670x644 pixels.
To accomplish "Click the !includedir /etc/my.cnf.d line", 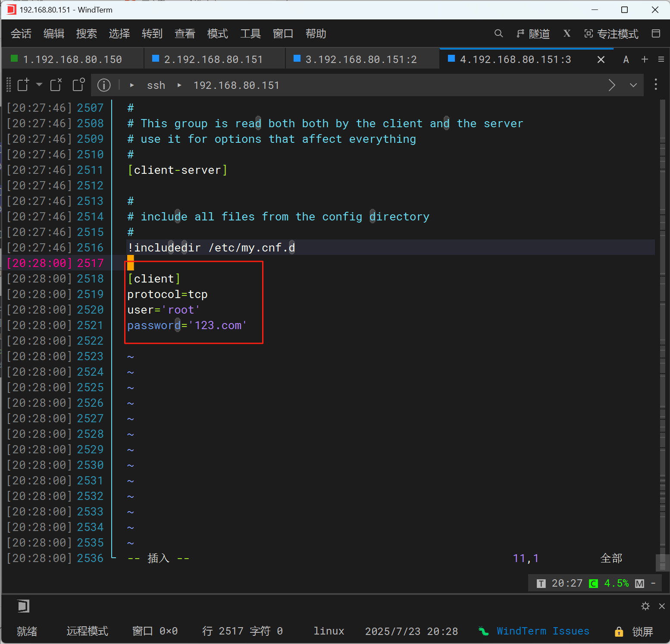I will [211, 248].
